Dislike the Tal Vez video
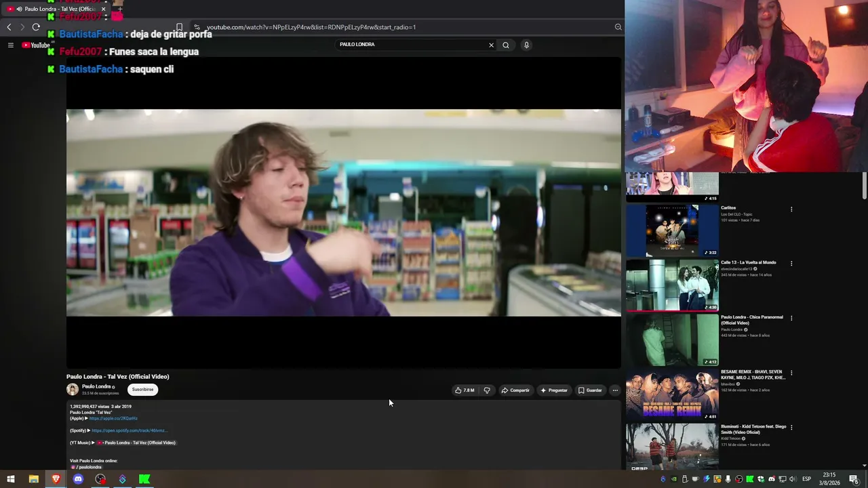Image resolution: width=868 pixels, height=488 pixels. click(487, 390)
